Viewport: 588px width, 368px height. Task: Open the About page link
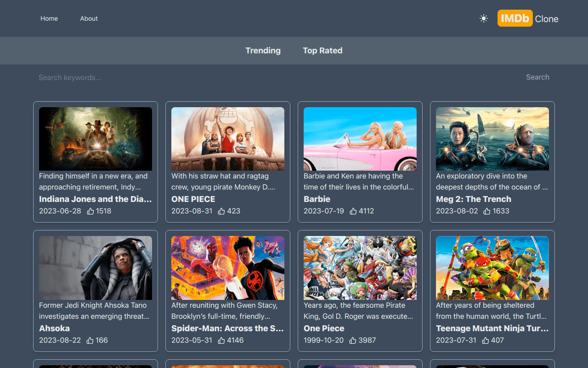(x=89, y=18)
